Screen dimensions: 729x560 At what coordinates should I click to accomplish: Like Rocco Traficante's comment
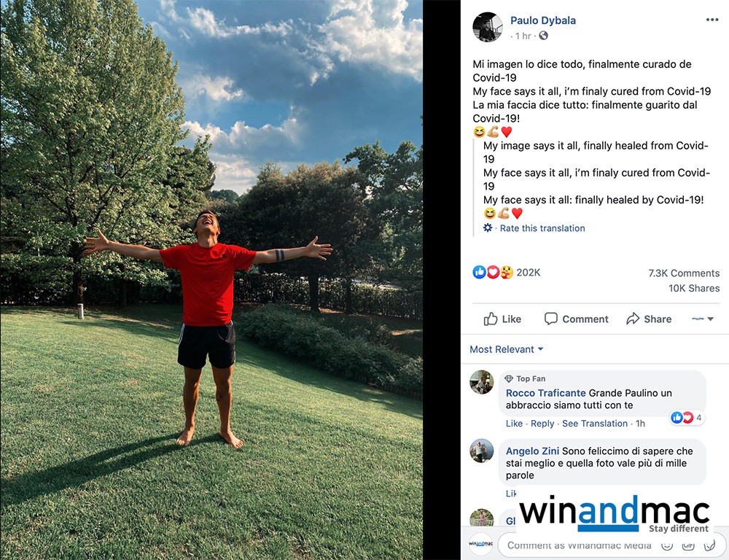click(x=514, y=423)
